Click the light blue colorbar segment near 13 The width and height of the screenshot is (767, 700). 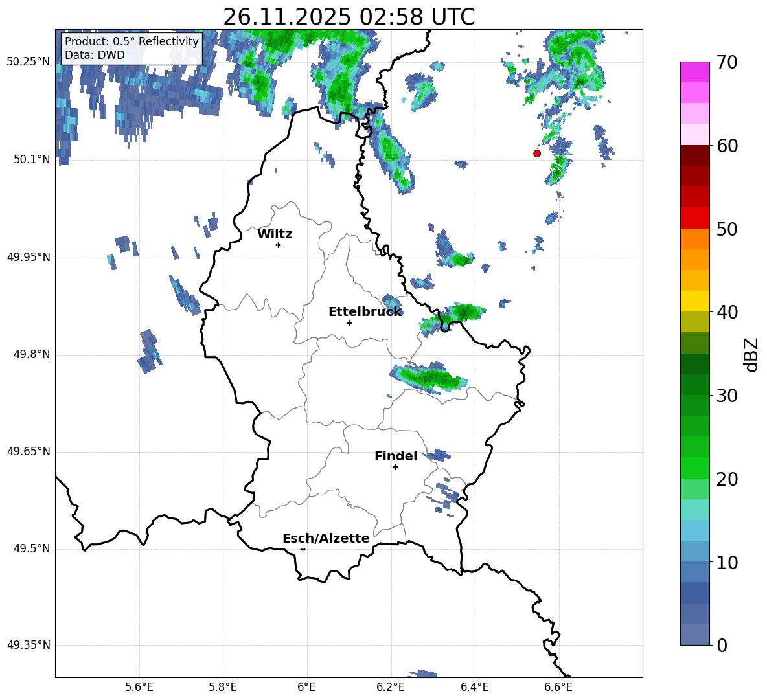[694, 530]
